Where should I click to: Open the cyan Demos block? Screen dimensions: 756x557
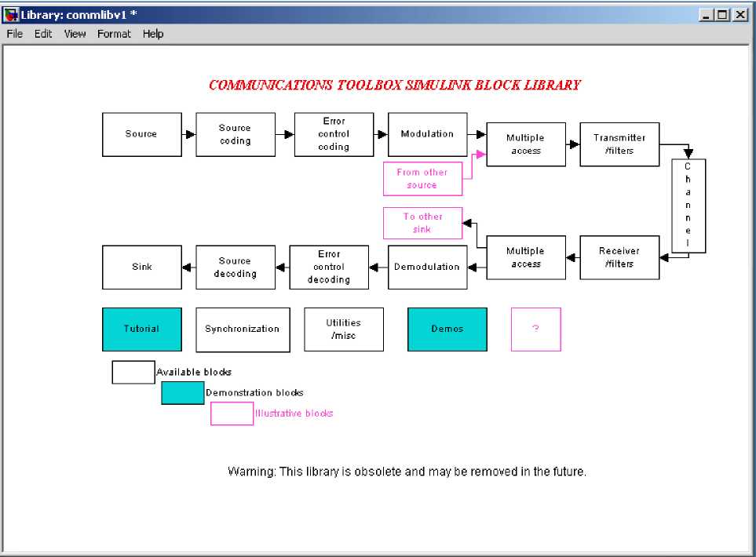[447, 329]
